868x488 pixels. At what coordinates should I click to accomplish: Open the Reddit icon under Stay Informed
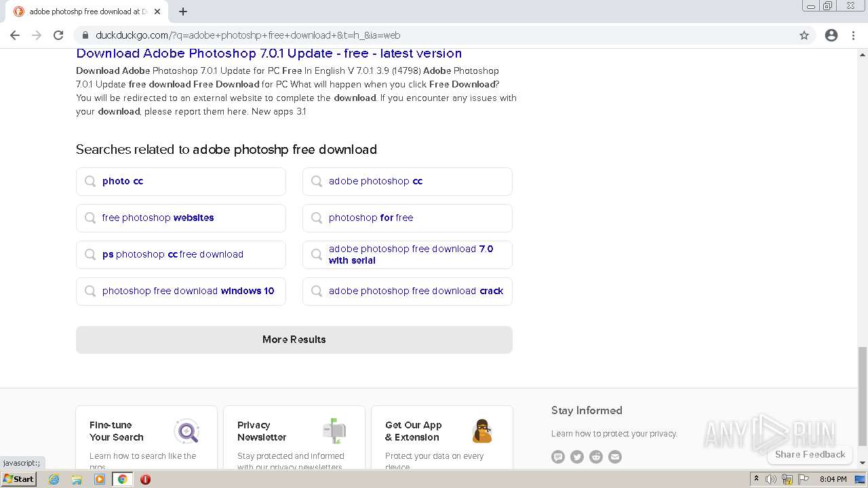596,457
